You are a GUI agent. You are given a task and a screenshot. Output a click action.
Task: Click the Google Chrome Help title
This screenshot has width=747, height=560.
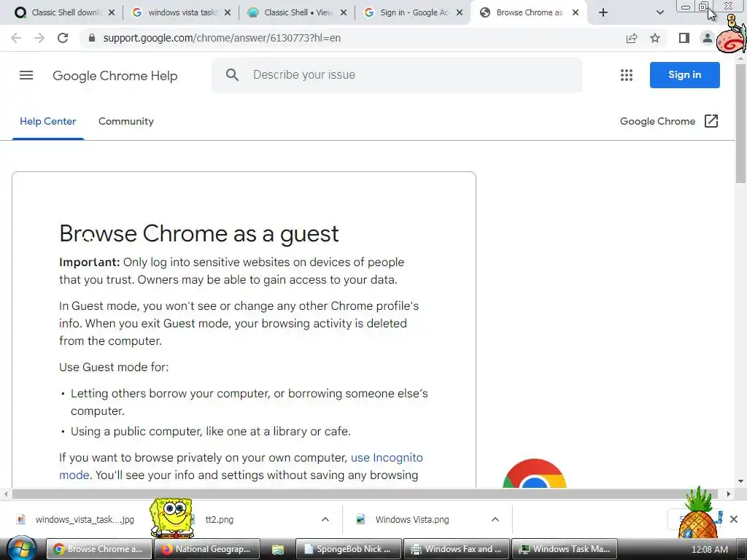tap(115, 76)
